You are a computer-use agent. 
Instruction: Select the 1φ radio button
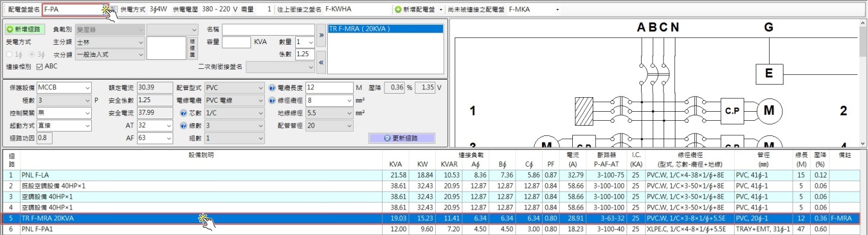point(9,54)
